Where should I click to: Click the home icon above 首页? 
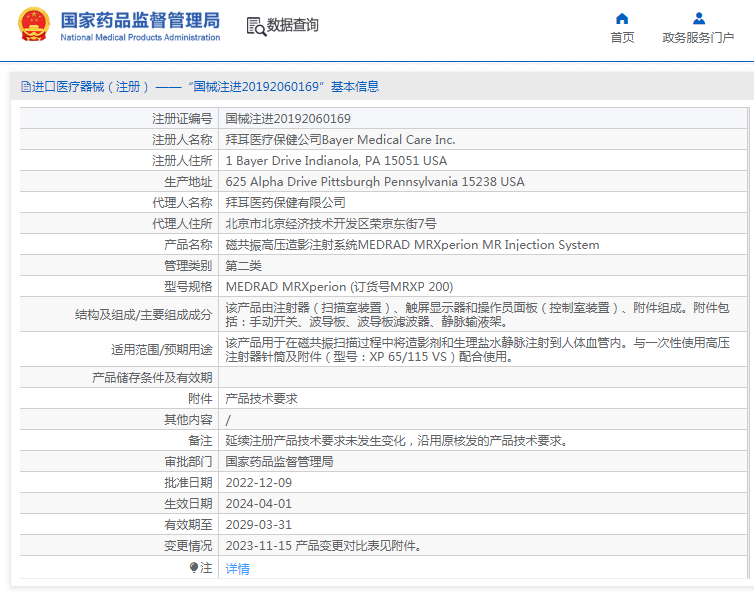coord(622,19)
